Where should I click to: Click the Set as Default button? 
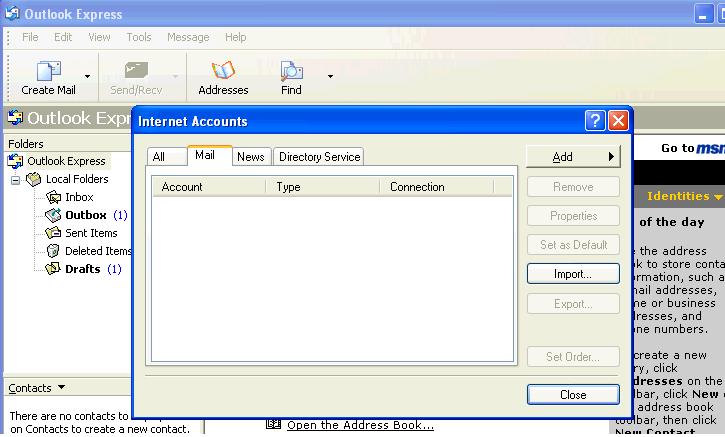(573, 245)
